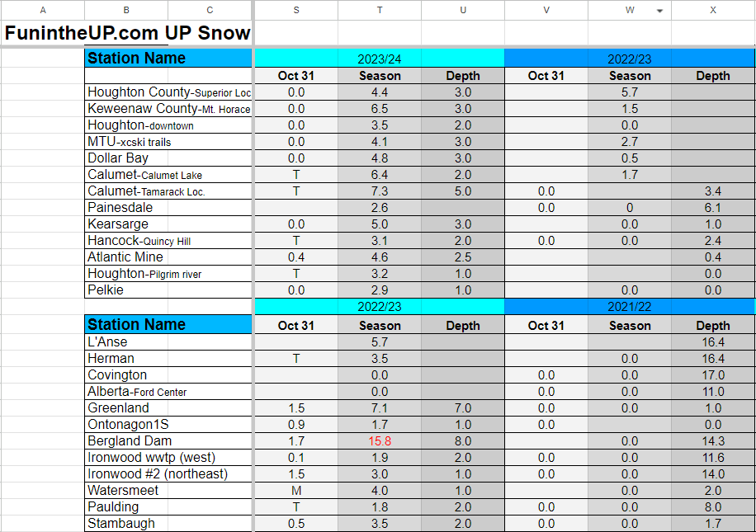Click Dollar Bay season value 4.8
The image size is (756, 532).
380,158
